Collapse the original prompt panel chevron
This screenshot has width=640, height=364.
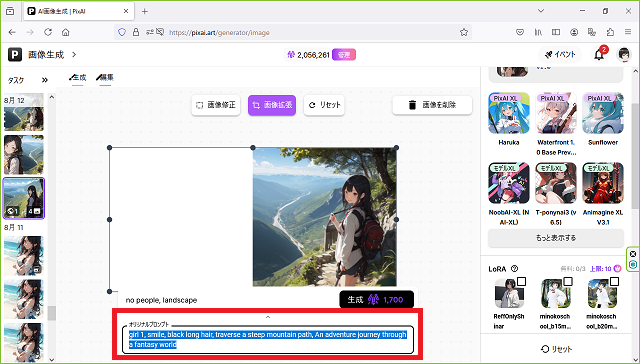[x=268, y=317]
